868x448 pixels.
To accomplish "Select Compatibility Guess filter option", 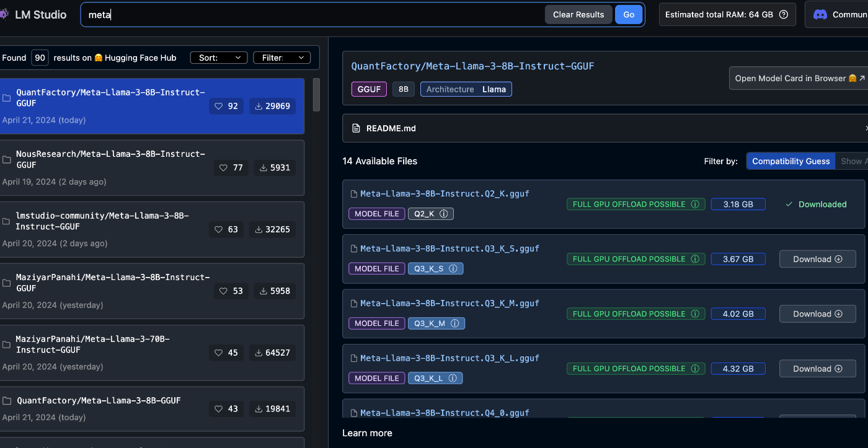I will (x=790, y=161).
